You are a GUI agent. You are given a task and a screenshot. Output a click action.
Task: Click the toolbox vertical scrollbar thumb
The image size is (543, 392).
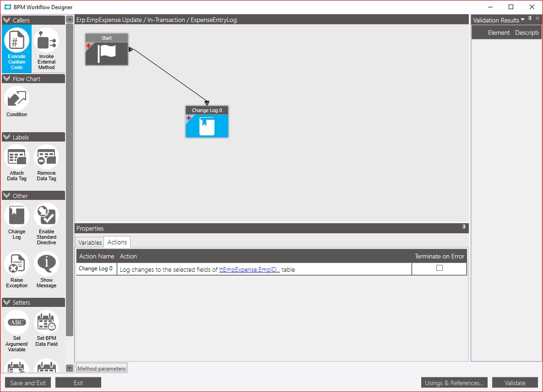coord(70,180)
